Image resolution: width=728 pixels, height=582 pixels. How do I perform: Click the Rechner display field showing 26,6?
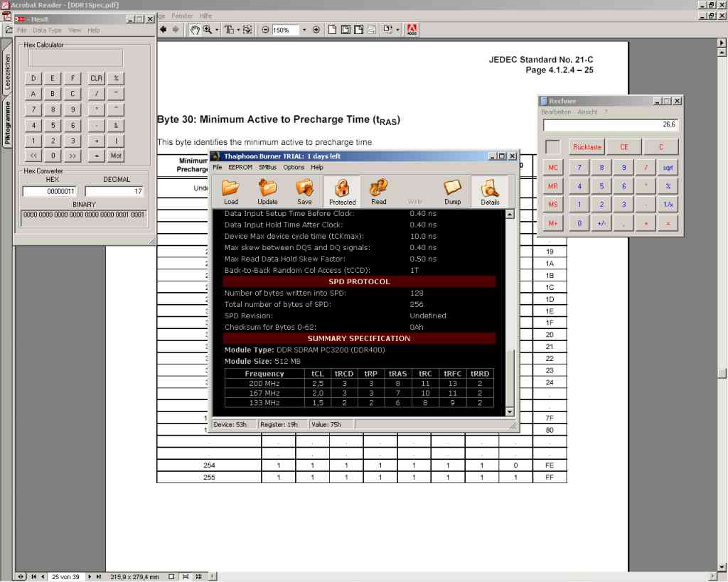611,125
